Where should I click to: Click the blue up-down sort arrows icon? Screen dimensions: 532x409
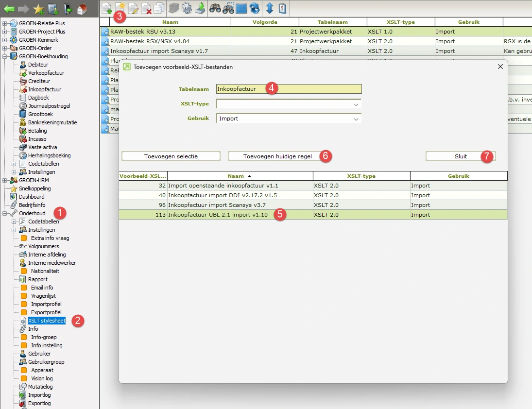pyautogui.click(x=270, y=8)
